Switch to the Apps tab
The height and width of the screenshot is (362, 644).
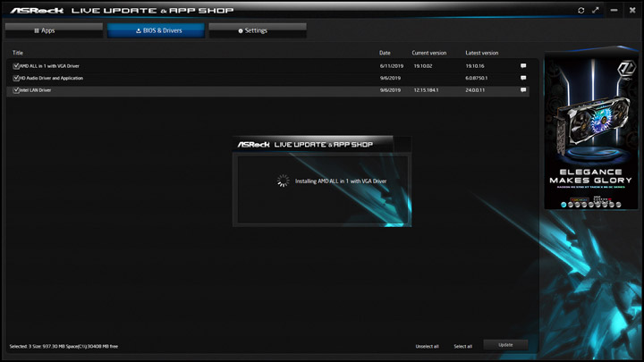pyautogui.click(x=54, y=30)
